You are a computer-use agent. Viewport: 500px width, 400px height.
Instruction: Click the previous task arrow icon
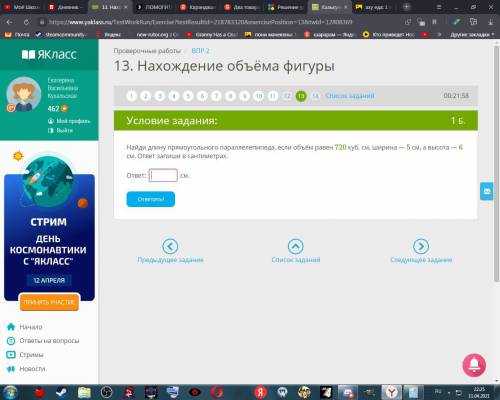[170, 247]
